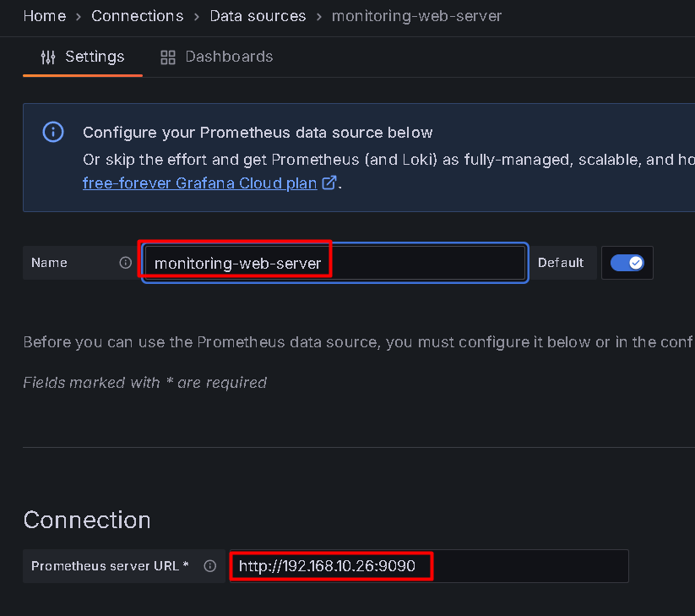
Task: Click the grid icon beside Dashboards
Action: click(168, 57)
